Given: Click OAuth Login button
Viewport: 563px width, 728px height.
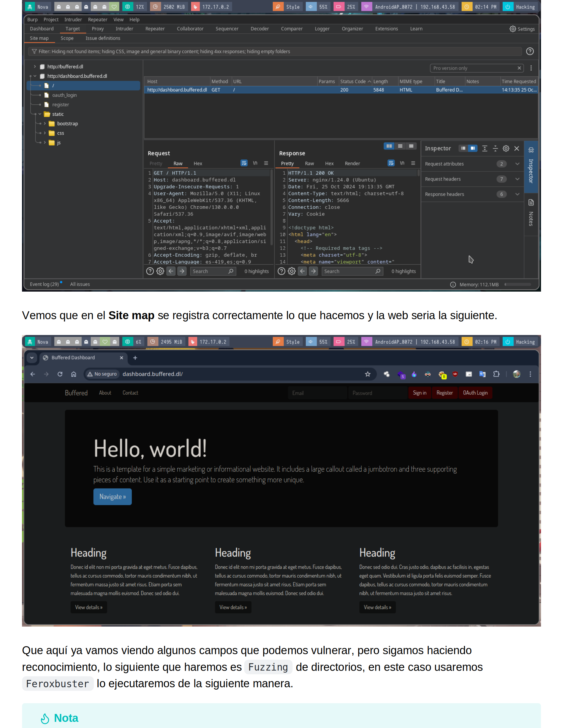Looking at the screenshot, I should 475,393.
